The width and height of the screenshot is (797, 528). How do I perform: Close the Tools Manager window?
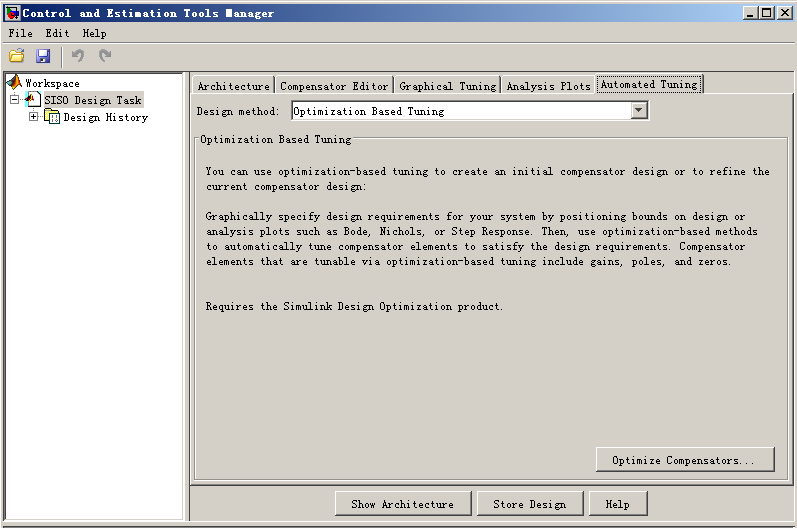pyautogui.click(x=785, y=13)
